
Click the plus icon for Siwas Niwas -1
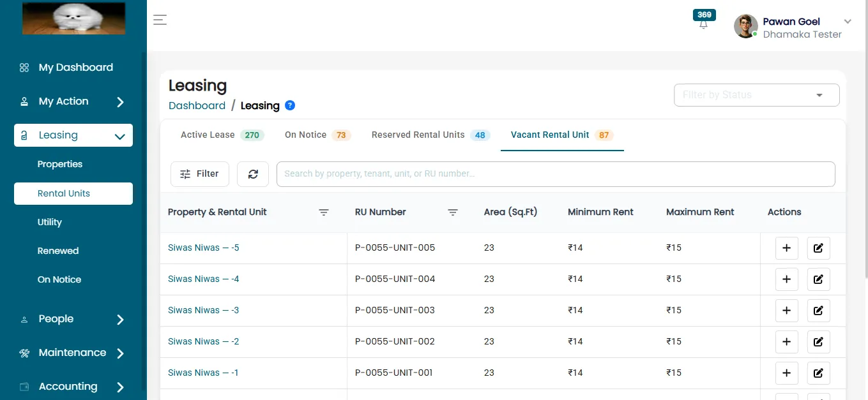787,373
